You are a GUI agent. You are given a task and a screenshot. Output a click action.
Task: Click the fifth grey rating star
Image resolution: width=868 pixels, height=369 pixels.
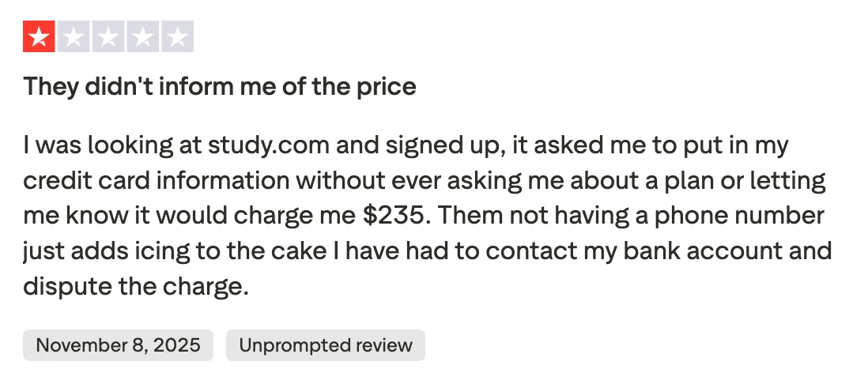pyautogui.click(x=178, y=36)
